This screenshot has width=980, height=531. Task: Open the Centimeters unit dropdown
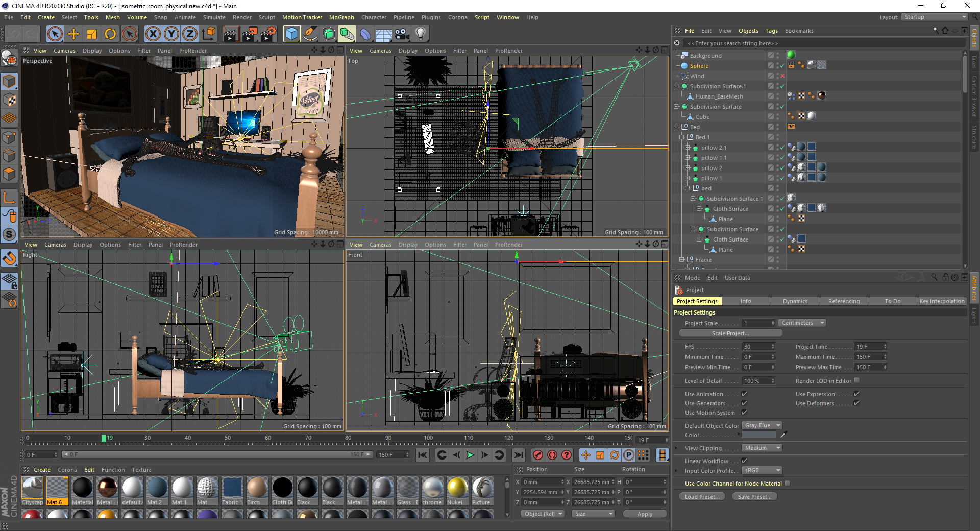[802, 323]
